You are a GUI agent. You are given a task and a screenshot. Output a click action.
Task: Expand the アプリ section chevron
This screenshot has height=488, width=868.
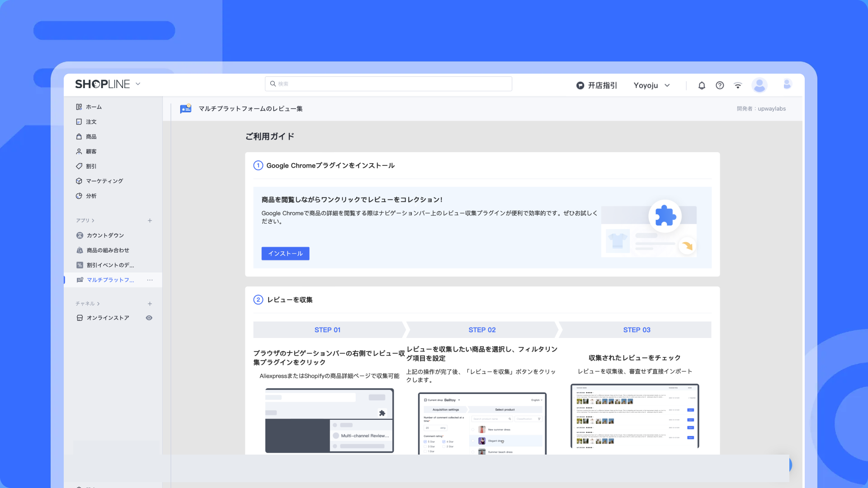93,221
